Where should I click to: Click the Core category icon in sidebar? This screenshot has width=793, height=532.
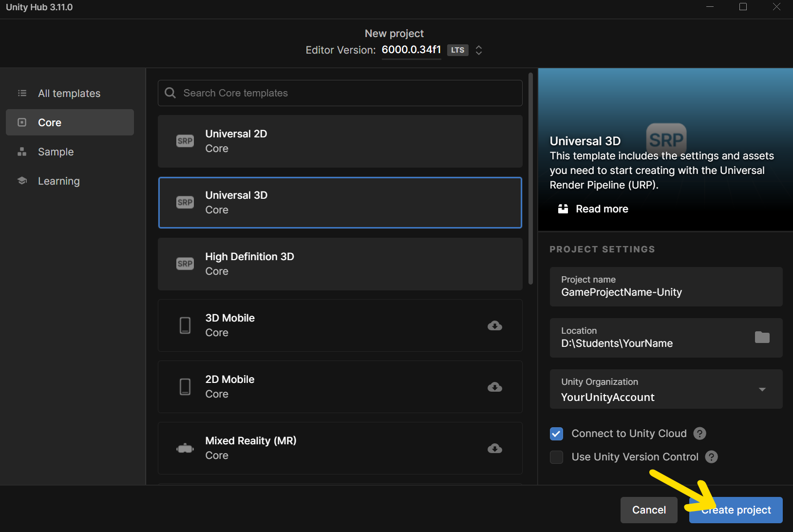tap(22, 122)
